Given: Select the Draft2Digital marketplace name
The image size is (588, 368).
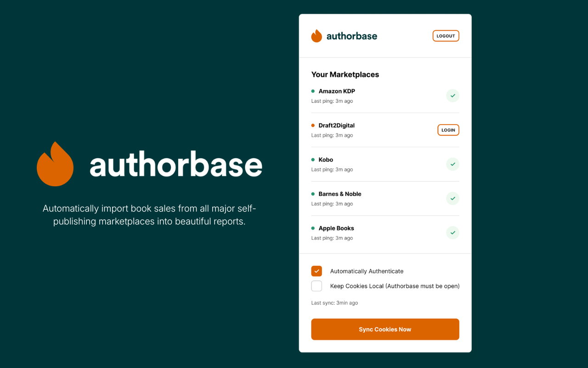Looking at the screenshot, I should [x=337, y=125].
